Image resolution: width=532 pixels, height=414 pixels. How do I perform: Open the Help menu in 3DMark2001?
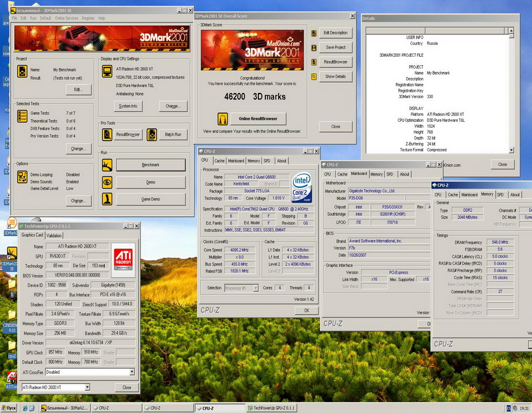(x=102, y=18)
